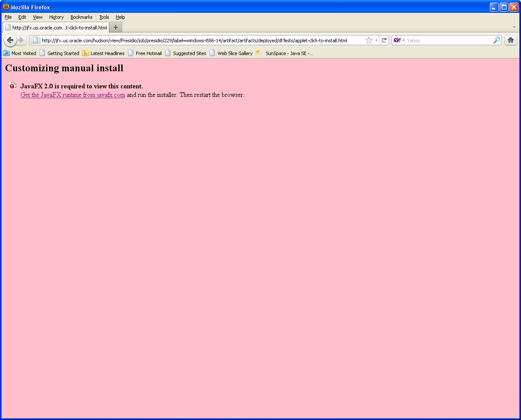Open the Free Hotmail bookmark
The height and width of the screenshot is (420, 521).
click(x=145, y=53)
